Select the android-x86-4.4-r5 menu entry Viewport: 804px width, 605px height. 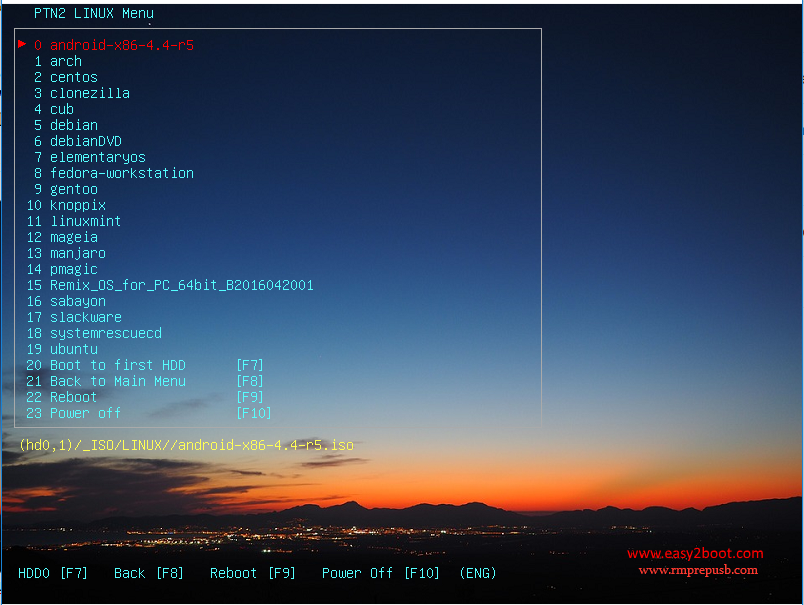point(114,45)
